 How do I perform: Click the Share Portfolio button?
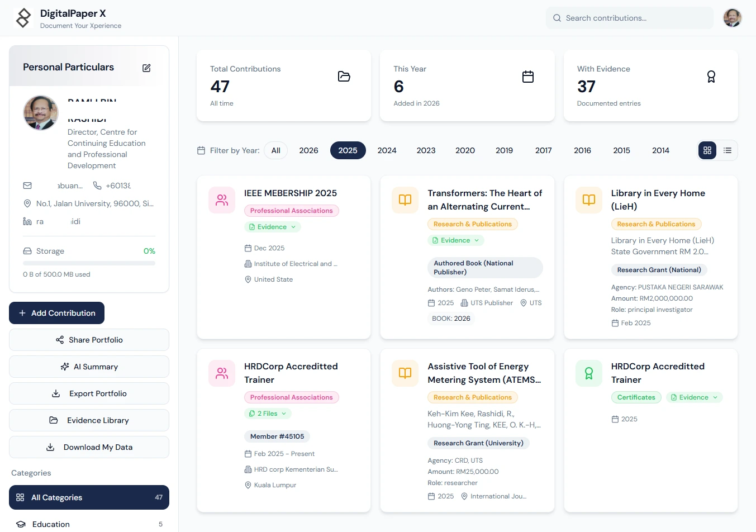(89, 340)
